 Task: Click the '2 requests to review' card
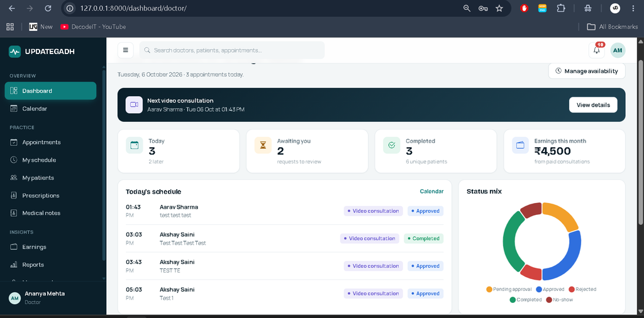click(307, 151)
